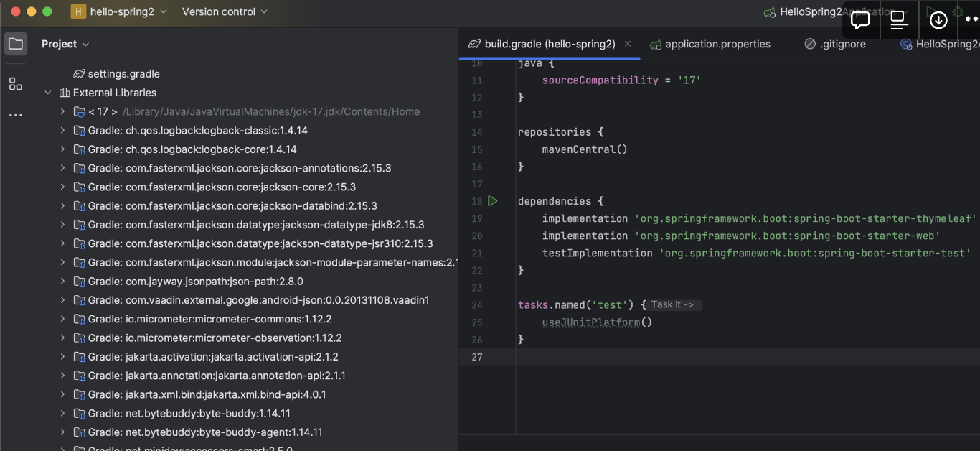Click the Gradle icon on build.gradle tab
Image resolution: width=980 pixels, height=451 pixels.
[474, 44]
